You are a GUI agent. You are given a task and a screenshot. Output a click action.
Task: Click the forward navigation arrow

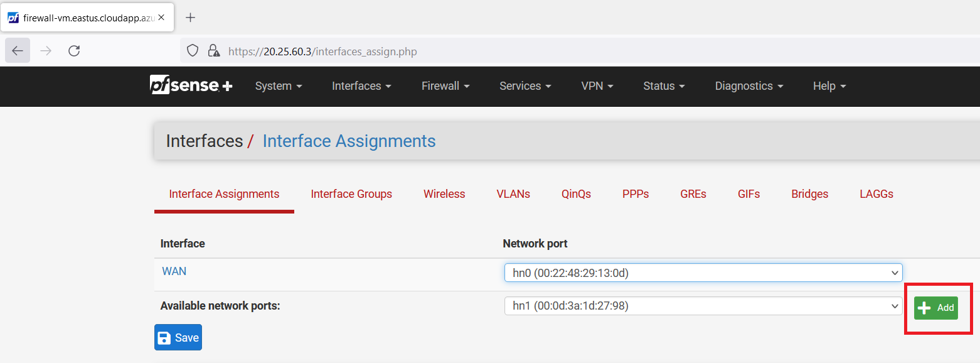point(46,51)
